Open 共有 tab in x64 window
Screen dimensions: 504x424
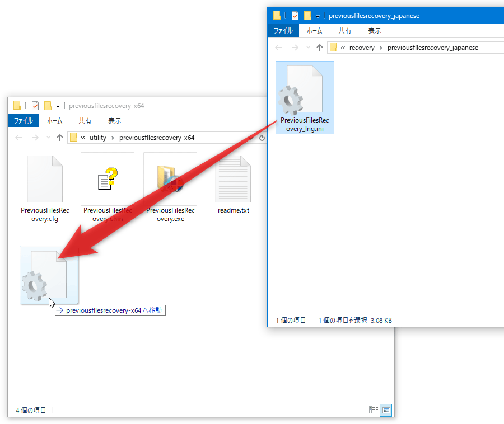coord(85,121)
